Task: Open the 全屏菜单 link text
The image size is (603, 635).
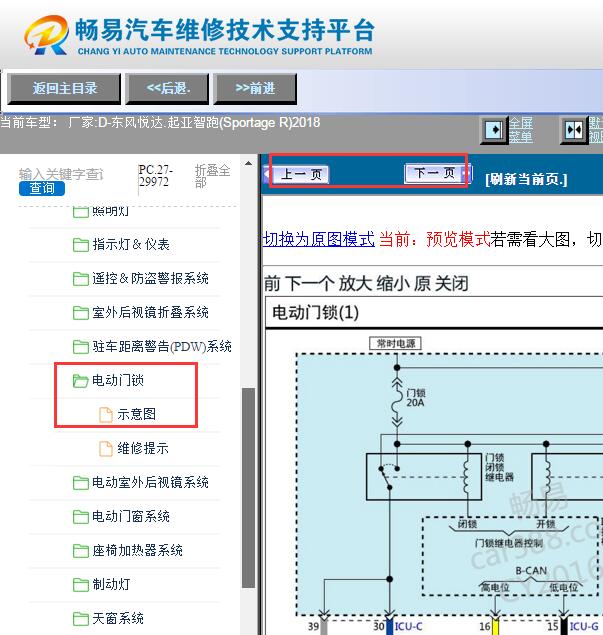Action: [520, 130]
